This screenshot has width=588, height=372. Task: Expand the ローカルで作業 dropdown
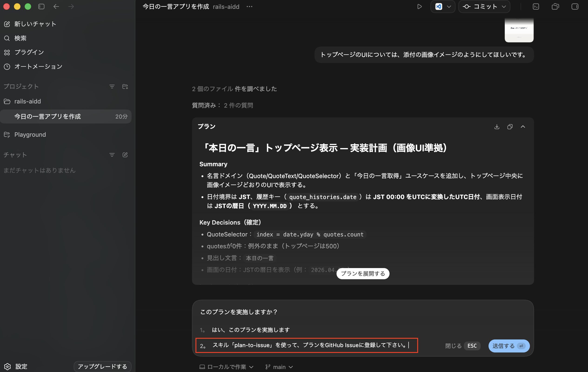point(226,367)
